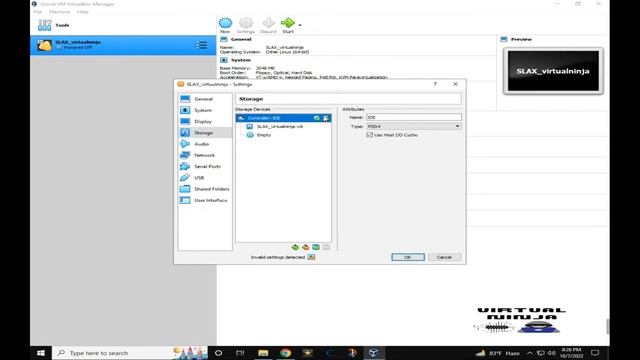This screenshot has width=640, height=360.
Task: Click the controller Name input field
Action: 414,117
